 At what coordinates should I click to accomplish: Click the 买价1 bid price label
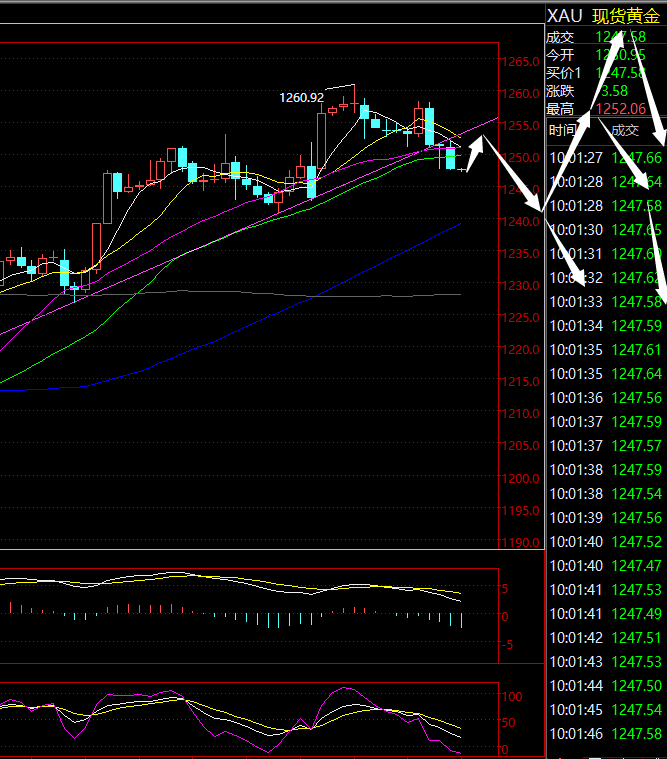pos(563,73)
